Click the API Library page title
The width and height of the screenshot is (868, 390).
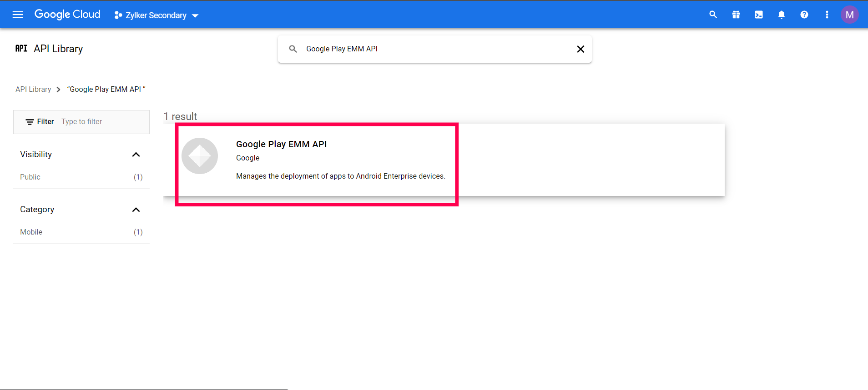pyautogui.click(x=58, y=49)
